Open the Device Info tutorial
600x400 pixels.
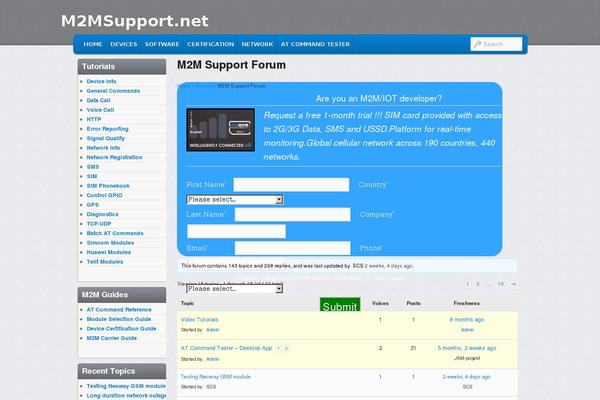click(101, 81)
